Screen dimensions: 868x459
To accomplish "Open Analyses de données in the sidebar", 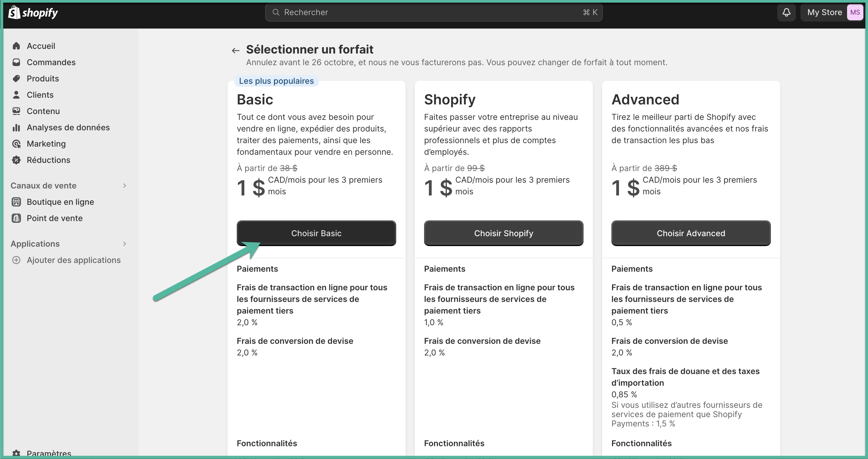I will [x=68, y=127].
